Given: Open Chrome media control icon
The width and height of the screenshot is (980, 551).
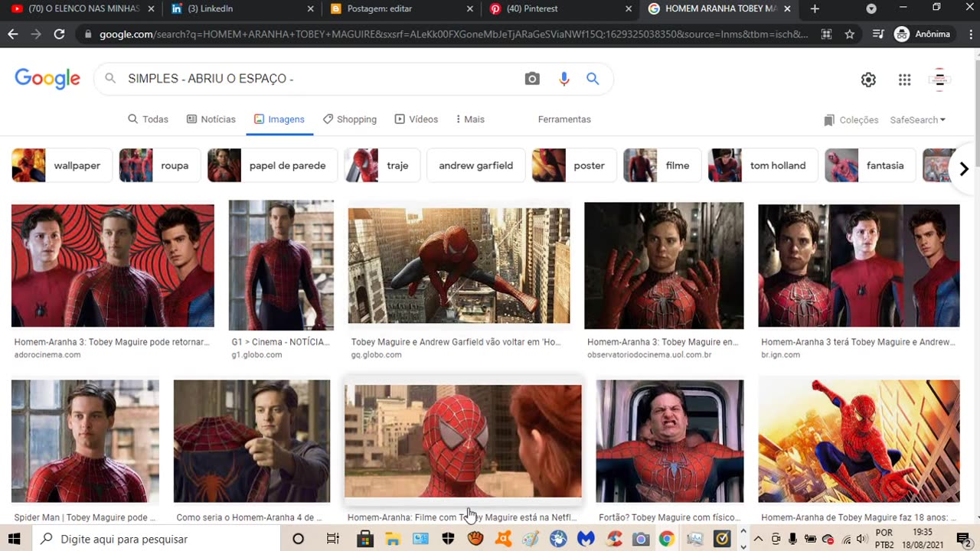Looking at the screenshot, I should [x=877, y=34].
